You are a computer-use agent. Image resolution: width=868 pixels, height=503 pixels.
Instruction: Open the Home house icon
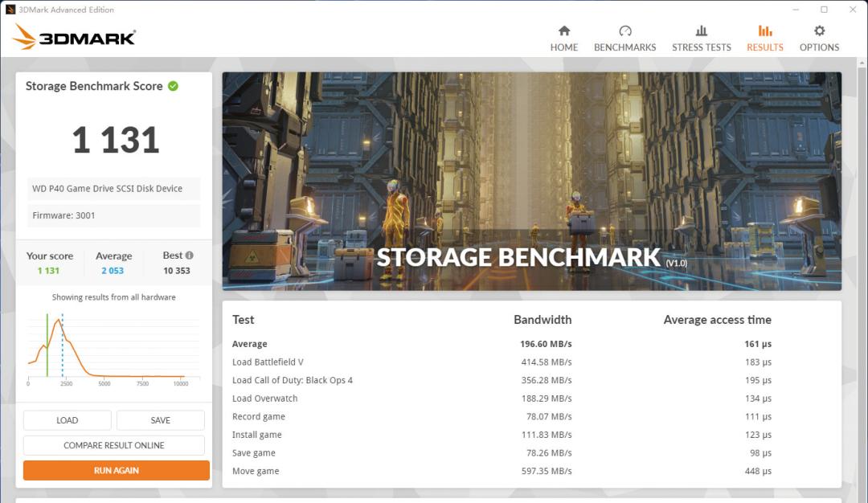pyautogui.click(x=563, y=31)
